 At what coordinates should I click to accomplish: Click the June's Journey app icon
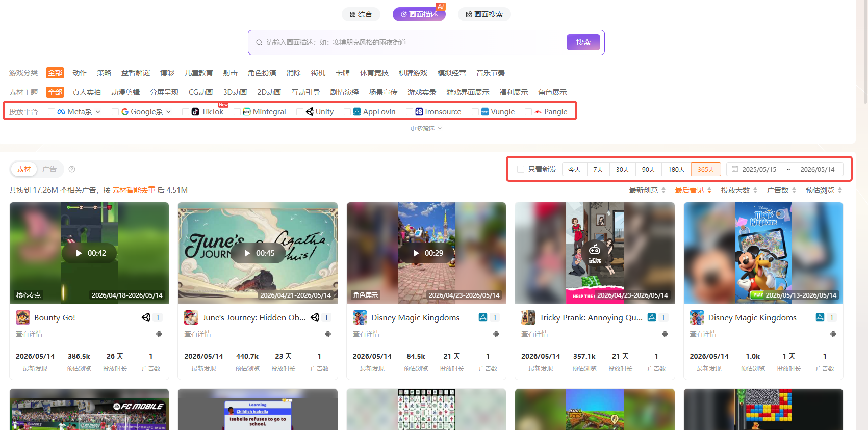(191, 317)
